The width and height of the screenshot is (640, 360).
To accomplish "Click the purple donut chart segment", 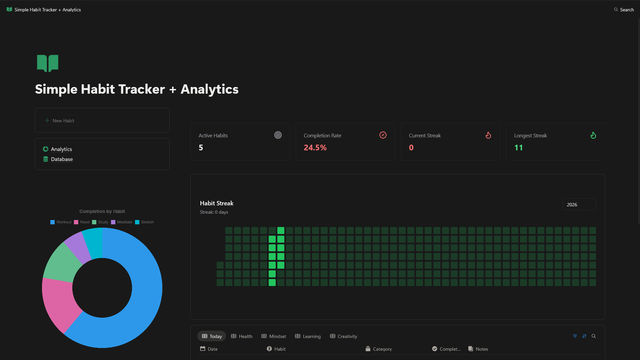I will pyautogui.click(x=78, y=247).
